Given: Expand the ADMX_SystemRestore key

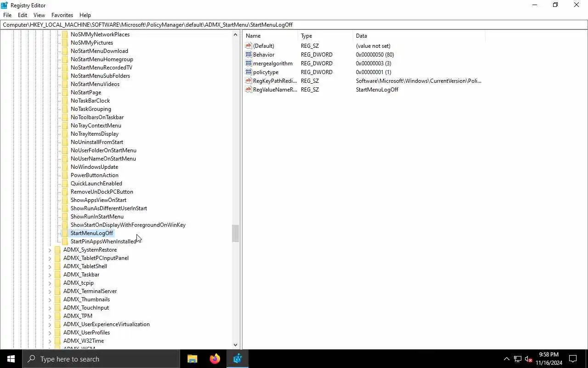Looking at the screenshot, I should pyautogui.click(x=50, y=250).
